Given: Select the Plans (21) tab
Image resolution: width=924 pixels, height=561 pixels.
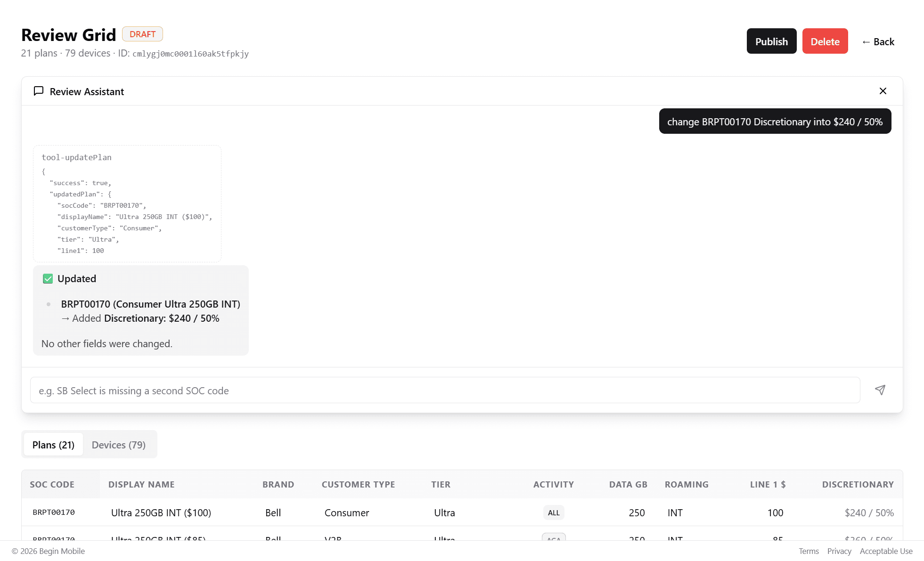Looking at the screenshot, I should (x=53, y=444).
